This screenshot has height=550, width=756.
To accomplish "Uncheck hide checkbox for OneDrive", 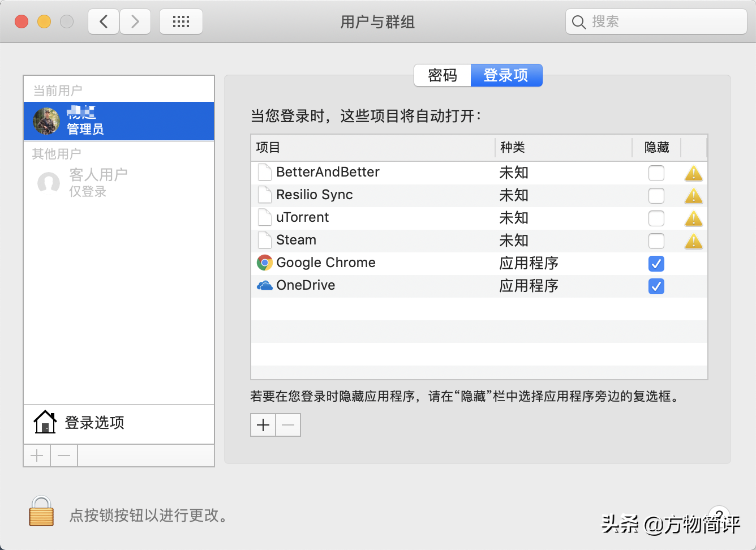I will tap(656, 286).
